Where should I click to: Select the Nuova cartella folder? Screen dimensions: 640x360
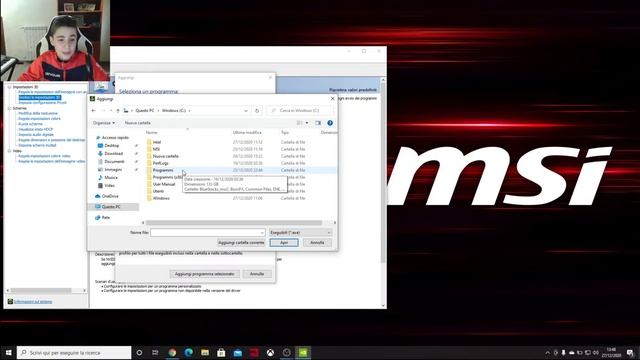(165, 156)
